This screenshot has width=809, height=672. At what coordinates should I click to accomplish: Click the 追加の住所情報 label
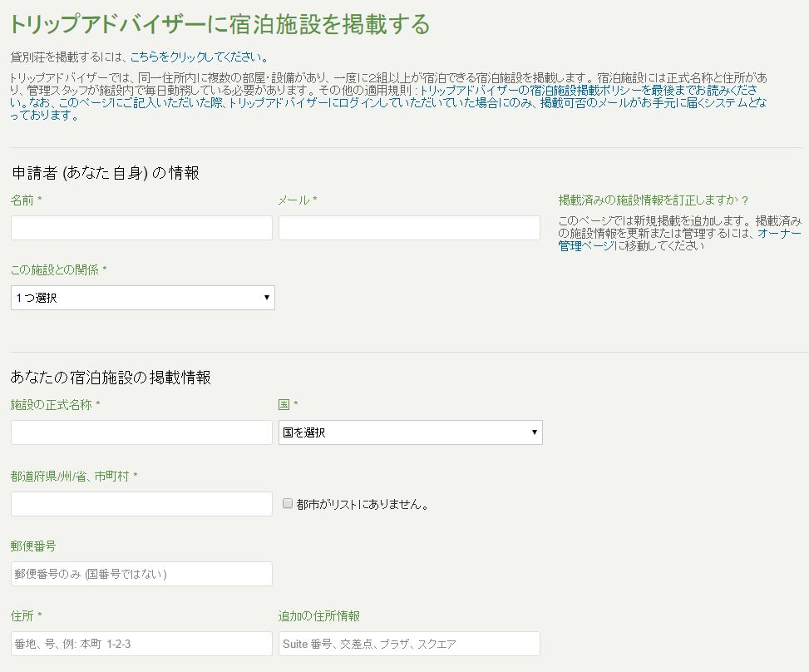pyautogui.click(x=318, y=615)
